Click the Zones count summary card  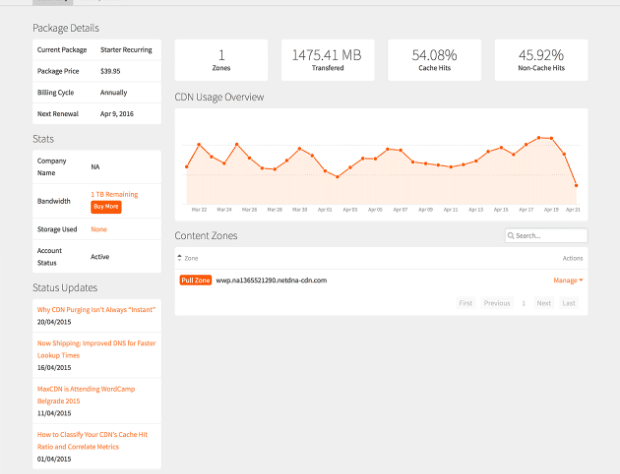pos(221,60)
